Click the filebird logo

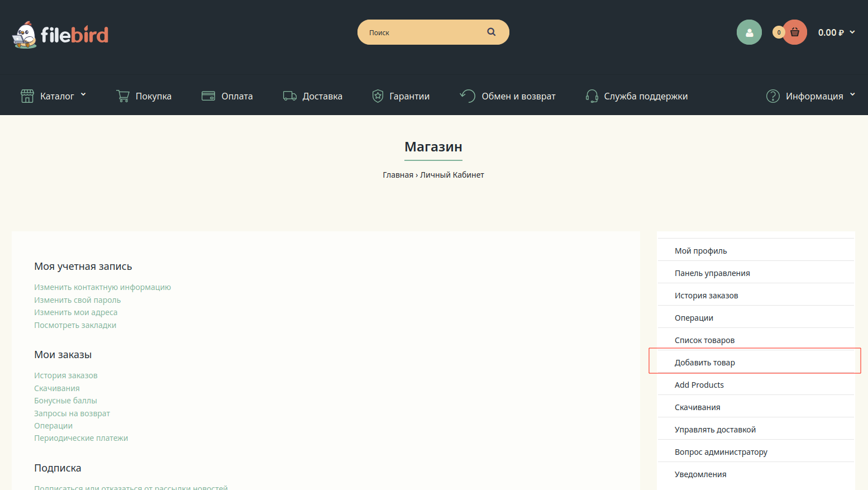pos(60,35)
